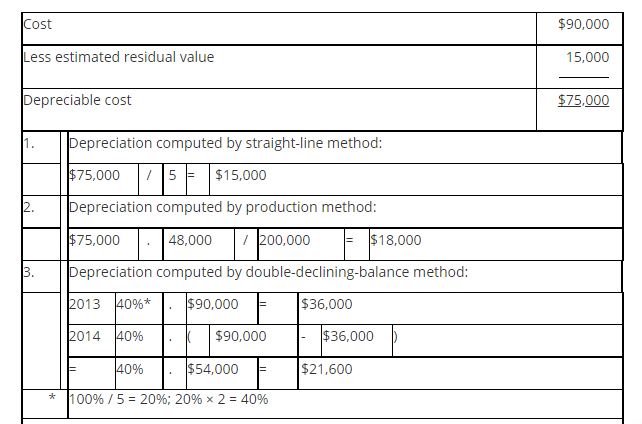Click the "Cost" label in the top row
This screenshot has width=642, height=424.
click(x=37, y=24)
